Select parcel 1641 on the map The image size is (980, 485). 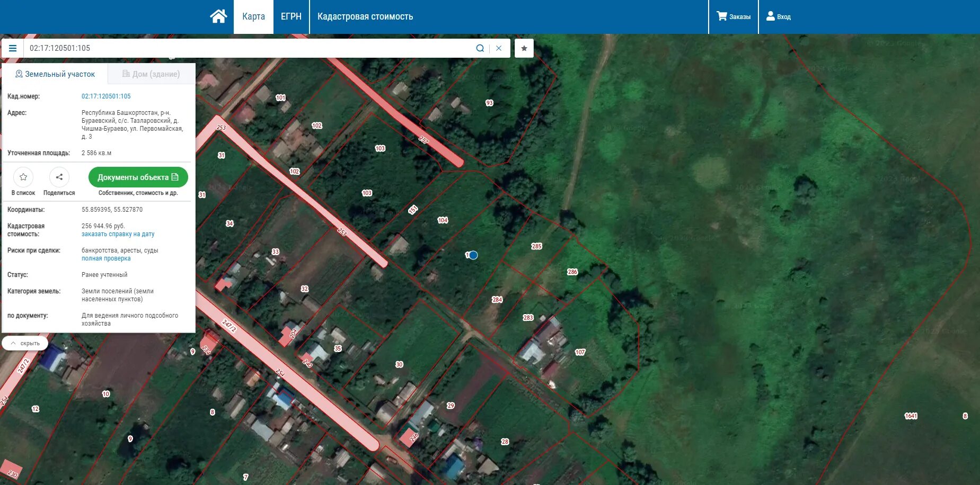(911, 416)
